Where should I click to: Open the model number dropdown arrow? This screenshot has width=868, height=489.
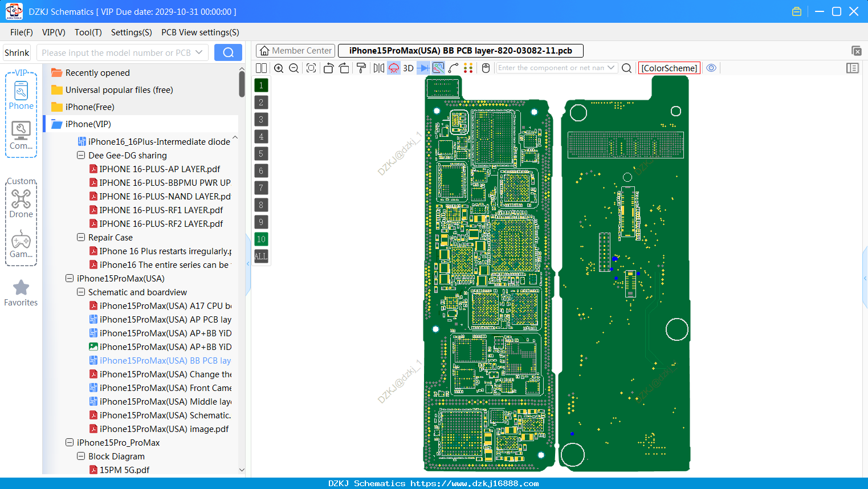(x=199, y=52)
